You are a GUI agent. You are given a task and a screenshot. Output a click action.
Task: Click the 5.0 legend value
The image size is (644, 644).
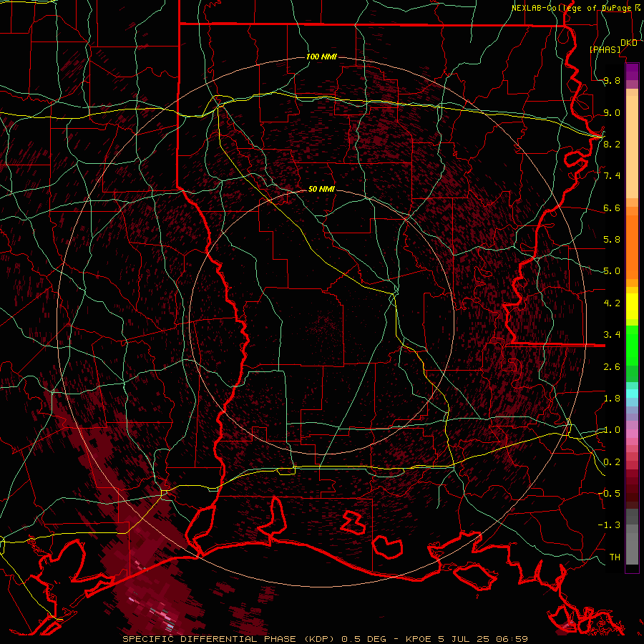(612, 271)
